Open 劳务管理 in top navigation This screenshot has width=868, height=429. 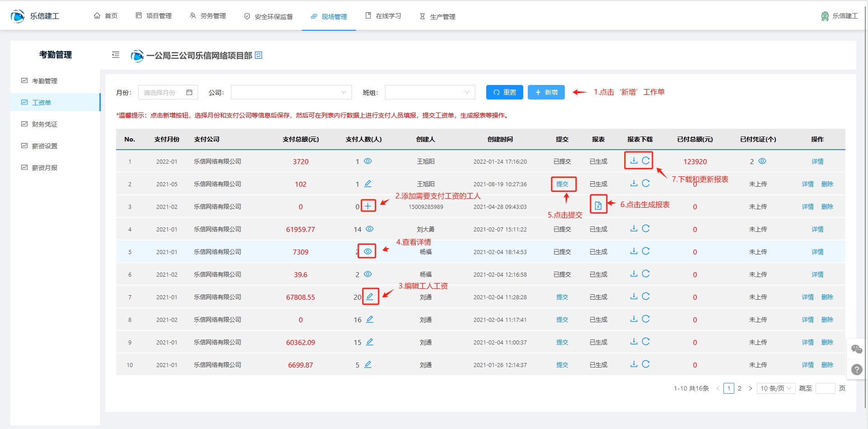(x=208, y=16)
